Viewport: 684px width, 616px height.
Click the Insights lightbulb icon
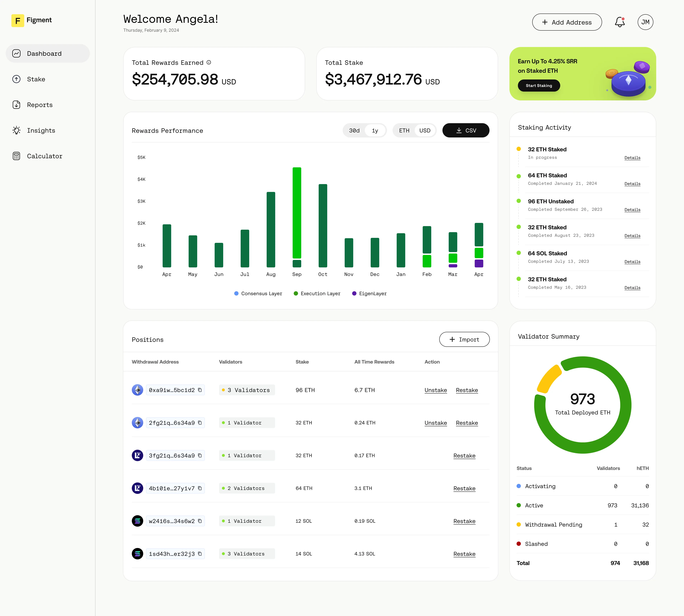17,130
